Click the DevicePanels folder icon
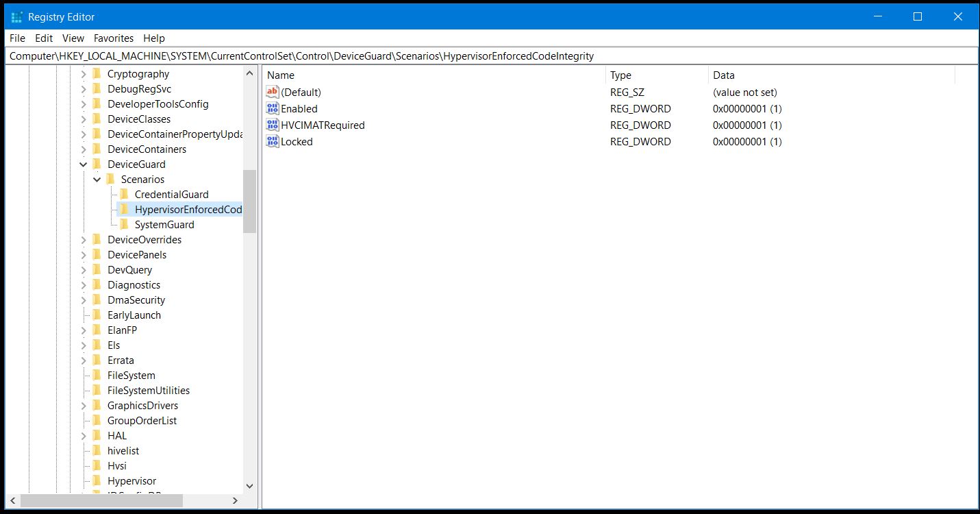Viewport: 980px width, 514px height. point(97,255)
